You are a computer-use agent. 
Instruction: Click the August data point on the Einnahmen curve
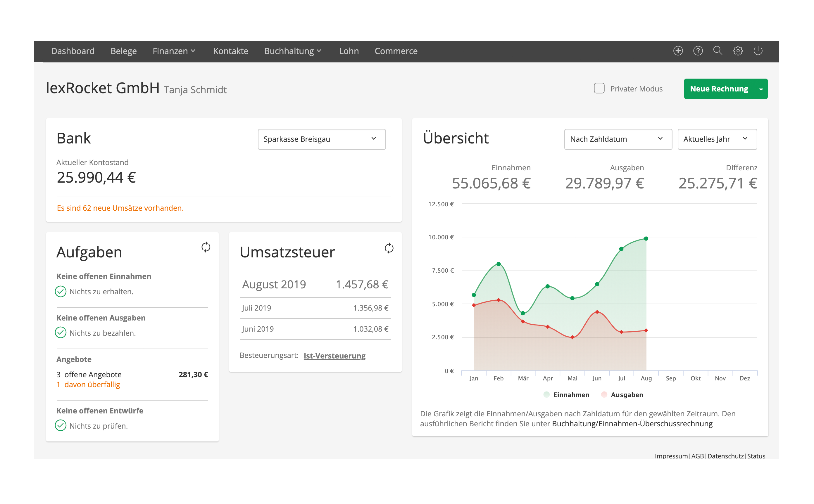click(x=646, y=238)
